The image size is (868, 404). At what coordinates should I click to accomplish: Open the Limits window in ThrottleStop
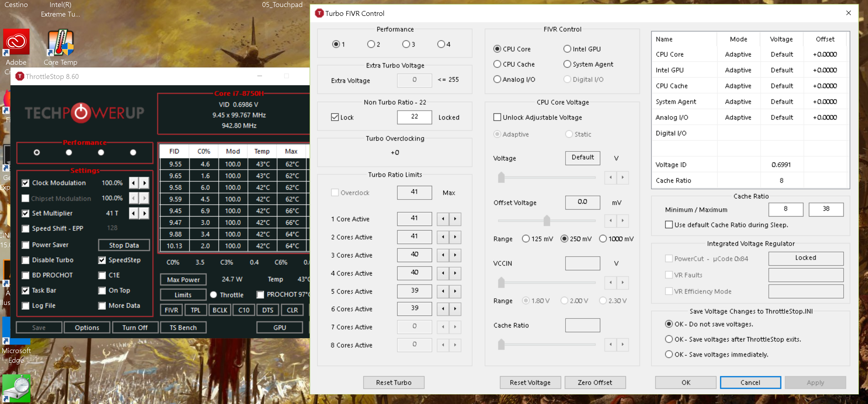183,295
